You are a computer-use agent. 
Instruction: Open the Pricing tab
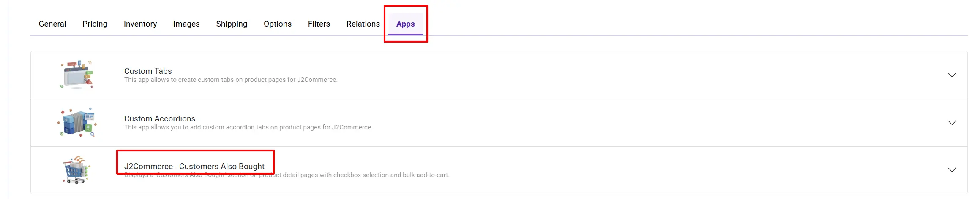tap(95, 24)
